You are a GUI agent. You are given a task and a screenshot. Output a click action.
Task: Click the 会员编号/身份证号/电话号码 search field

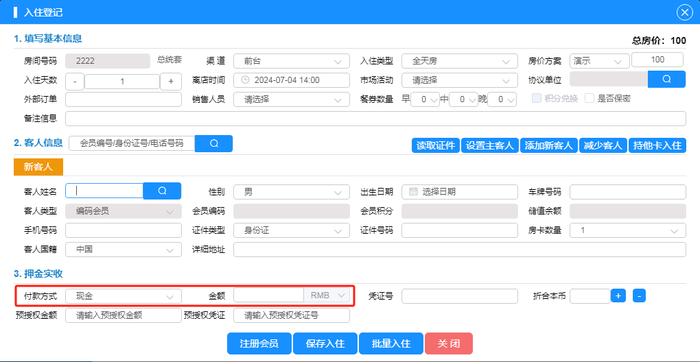(x=132, y=144)
